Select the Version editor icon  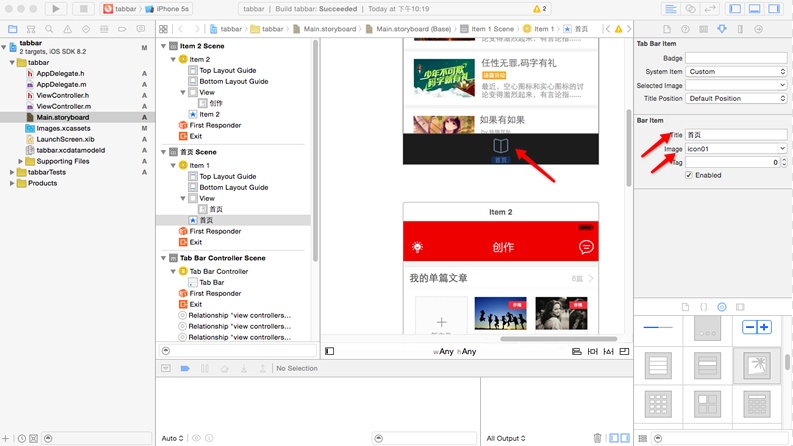[x=710, y=9]
